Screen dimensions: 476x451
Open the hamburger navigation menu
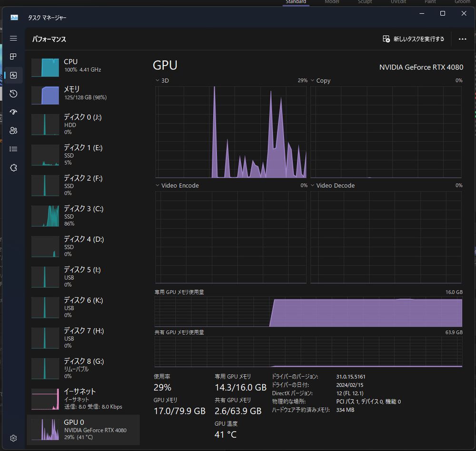pos(13,38)
